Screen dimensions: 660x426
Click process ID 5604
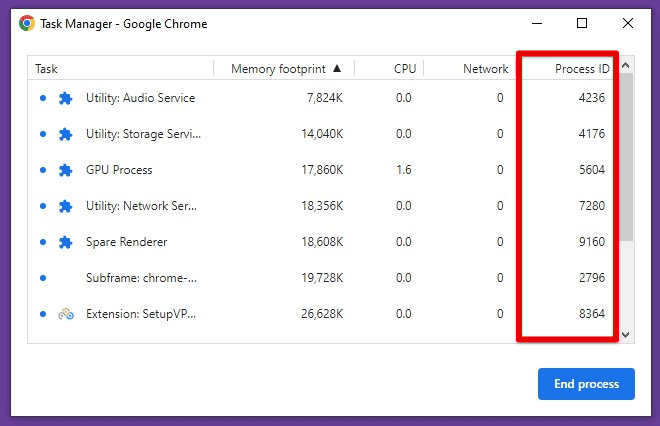(591, 170)
